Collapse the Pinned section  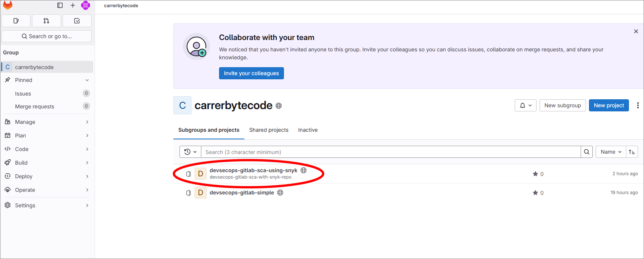pos(87,80)
